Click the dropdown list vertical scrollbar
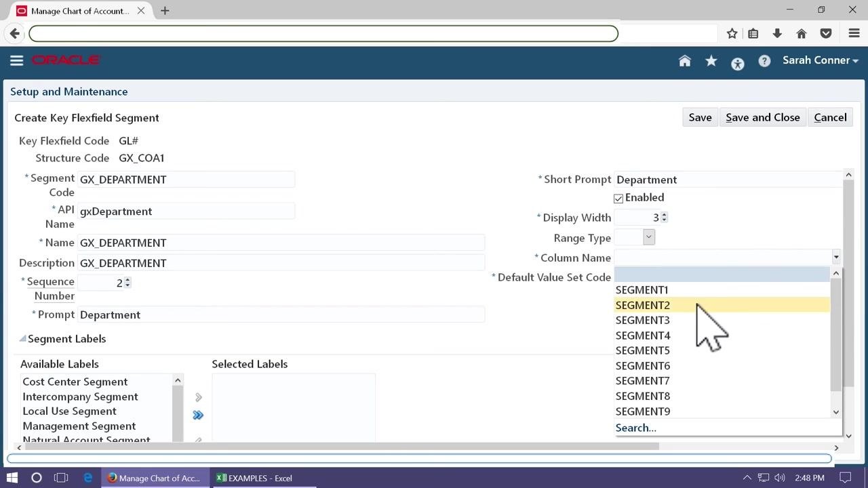This screenshot has width=868, height=488. click(835, 334)
